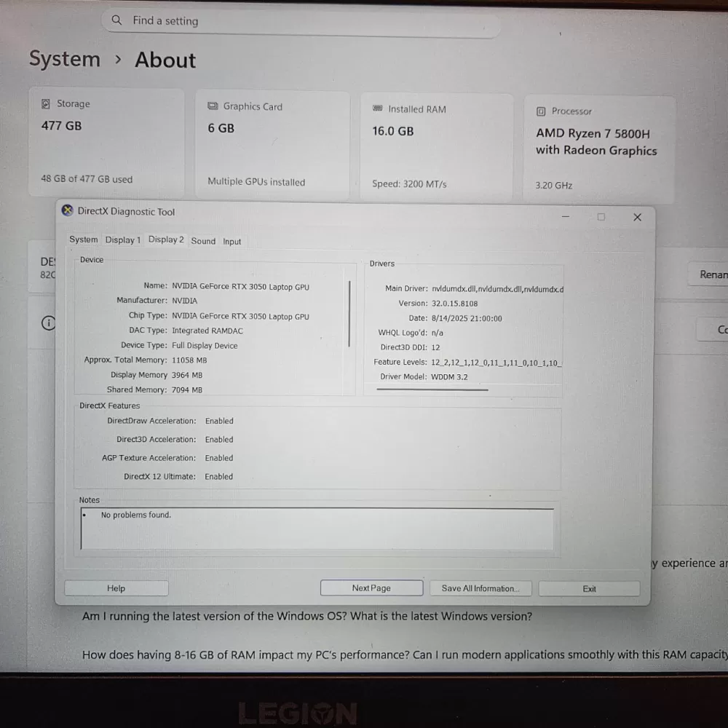The height and width of the screenshot is (728, 728).
Task: Click the 'Am I running the latest version' question
Action: tap(307, 616)
